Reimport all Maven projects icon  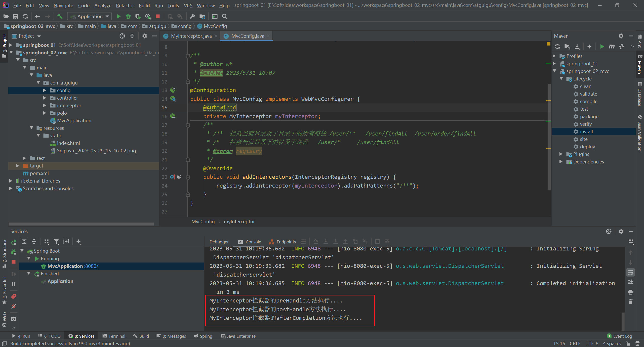point(557,47)
